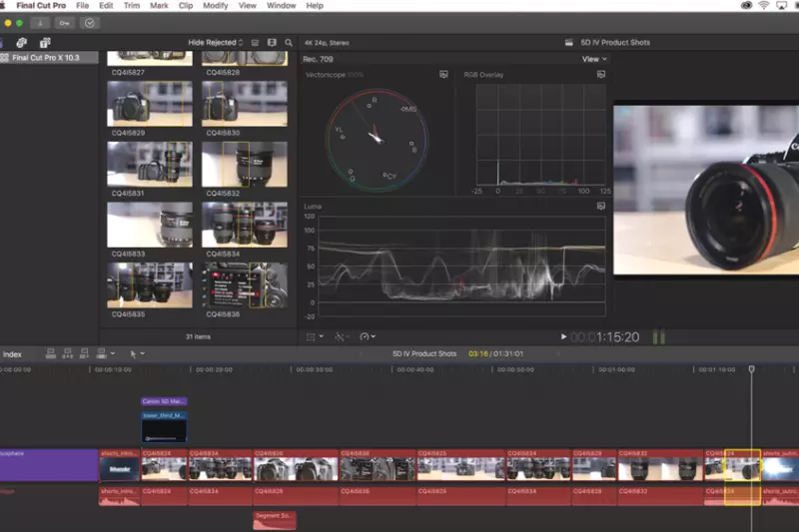Open the Edit menu
799x532 pixels.
[106, 6]
